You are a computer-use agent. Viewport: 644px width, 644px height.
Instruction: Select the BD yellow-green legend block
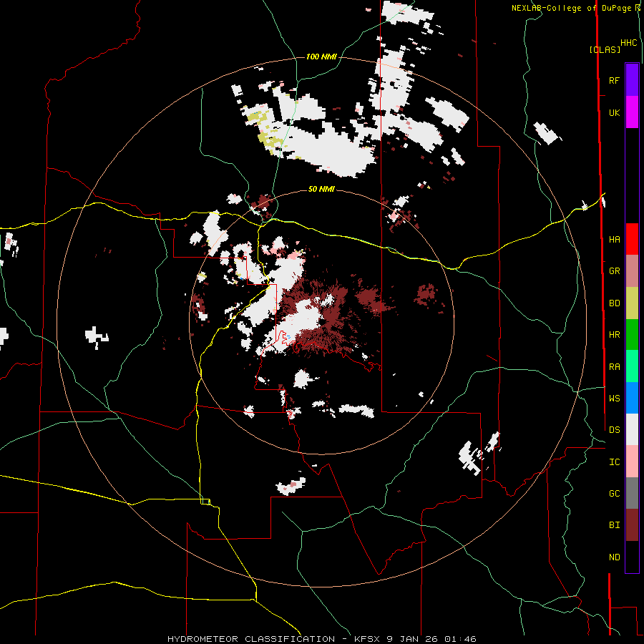(632, 303)
